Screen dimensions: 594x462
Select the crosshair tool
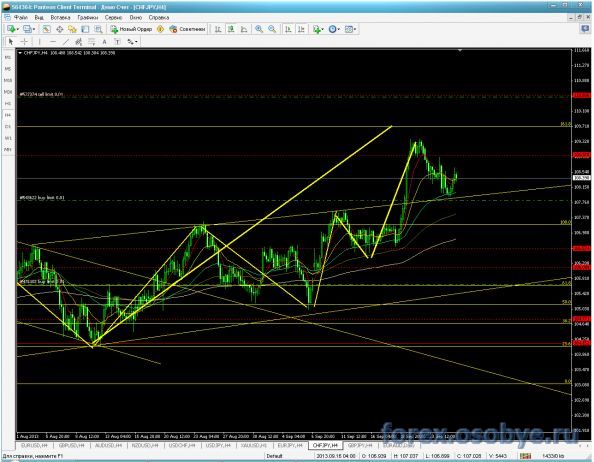coord(24,42)
